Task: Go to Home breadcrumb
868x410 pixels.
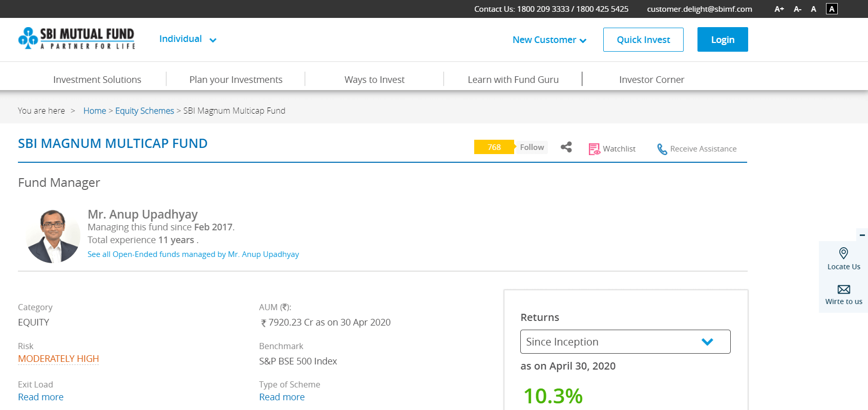Action: pyautogui.click(x=95, y=111)
